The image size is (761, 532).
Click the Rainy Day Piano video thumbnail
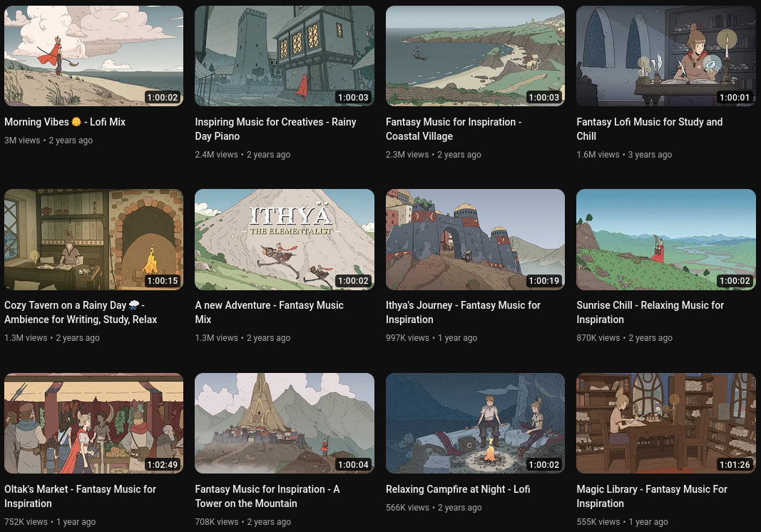coord(284,56)
